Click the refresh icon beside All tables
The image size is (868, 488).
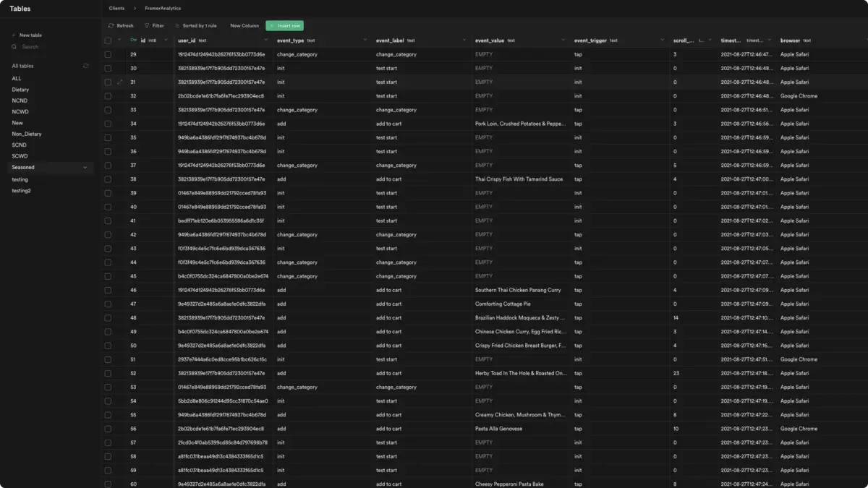[86, 66]
